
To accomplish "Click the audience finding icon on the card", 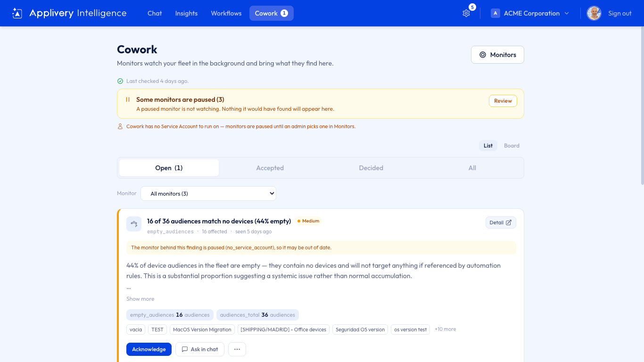I will coord(134,224).
